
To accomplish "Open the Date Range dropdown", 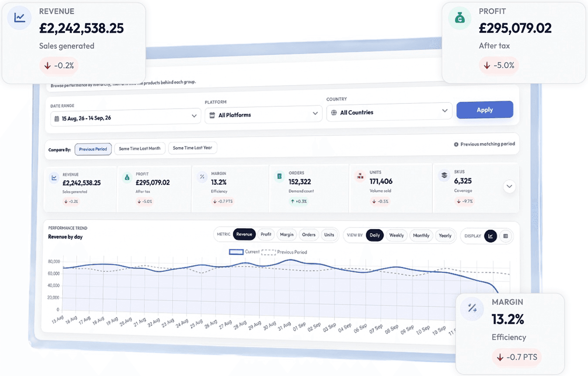I will point(126,117).
